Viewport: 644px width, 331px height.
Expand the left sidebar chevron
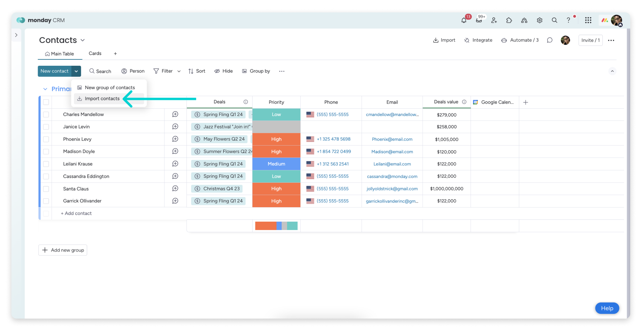click(16, 35)
